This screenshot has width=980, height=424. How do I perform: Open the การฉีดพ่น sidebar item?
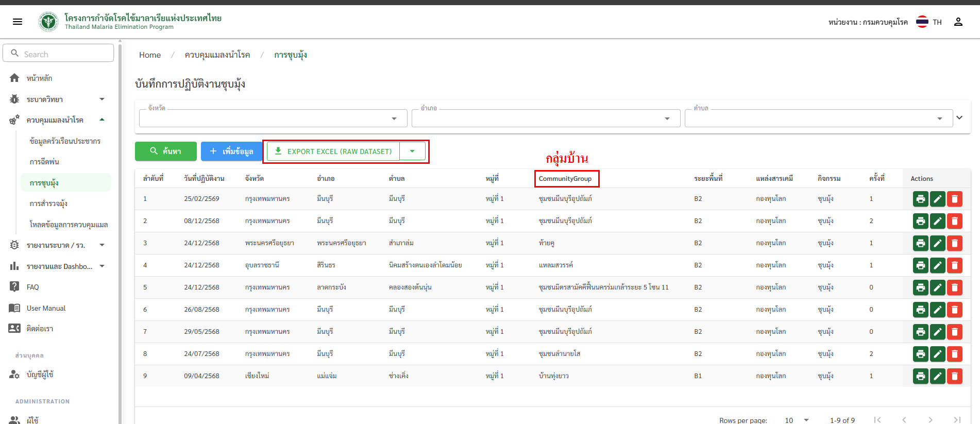(x=44, y=162)
